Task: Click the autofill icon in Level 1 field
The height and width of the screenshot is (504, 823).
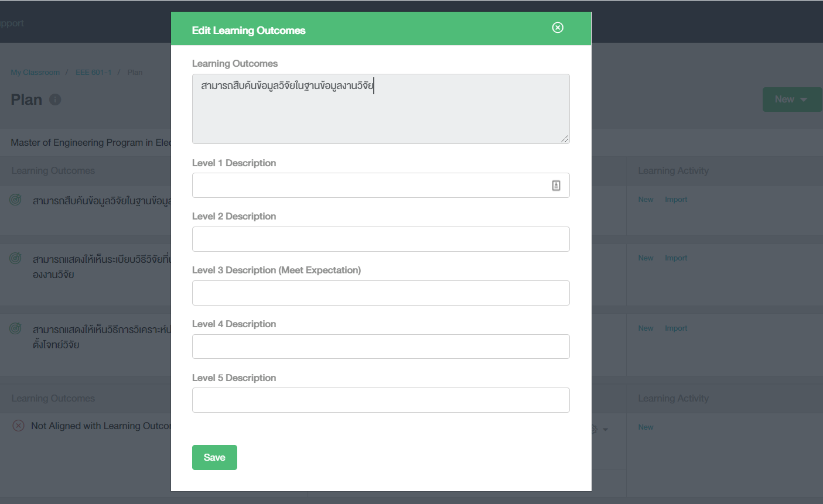Action: [x=556, y=186]
